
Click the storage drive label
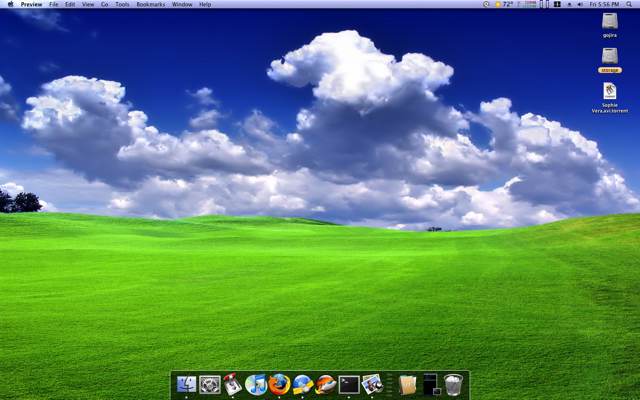610,70
